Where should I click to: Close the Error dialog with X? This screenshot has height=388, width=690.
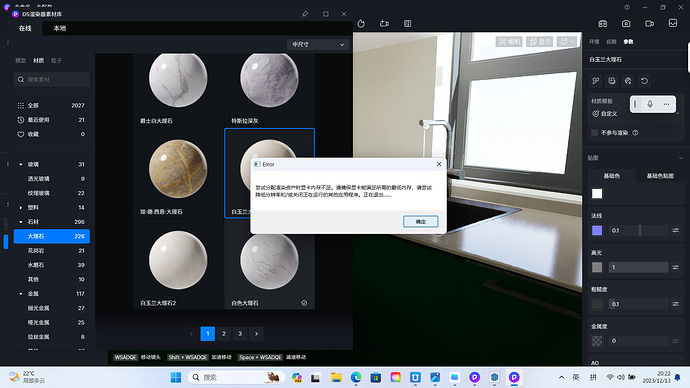tap(439, 164)
